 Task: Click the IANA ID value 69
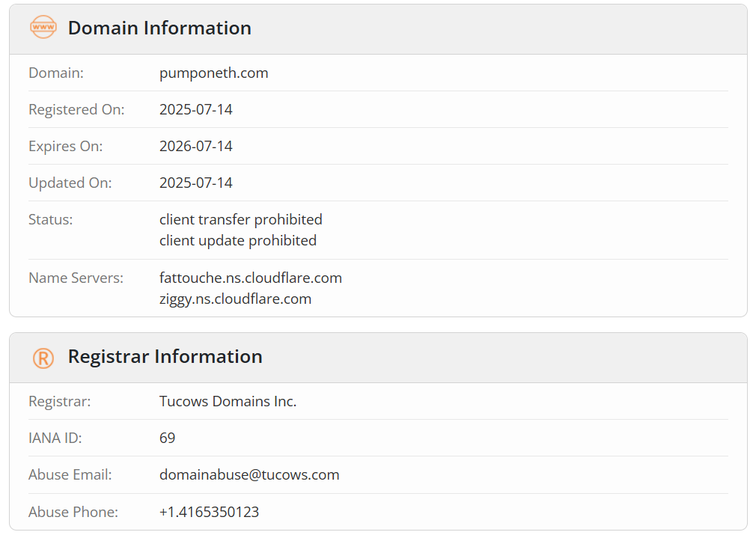pos(168,438)
